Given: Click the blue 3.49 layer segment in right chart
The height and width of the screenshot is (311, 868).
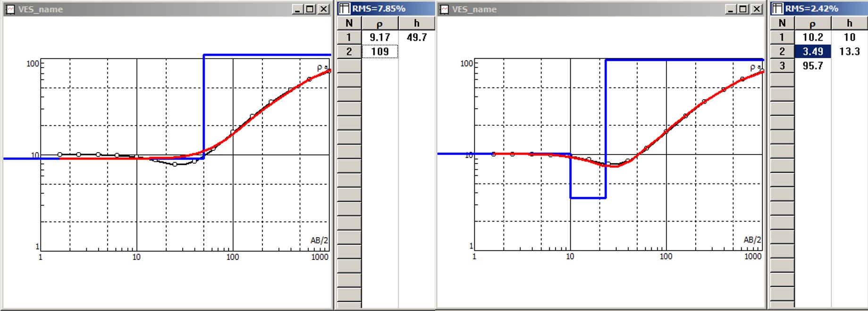Looking at the screenshot, I should 588,198.
